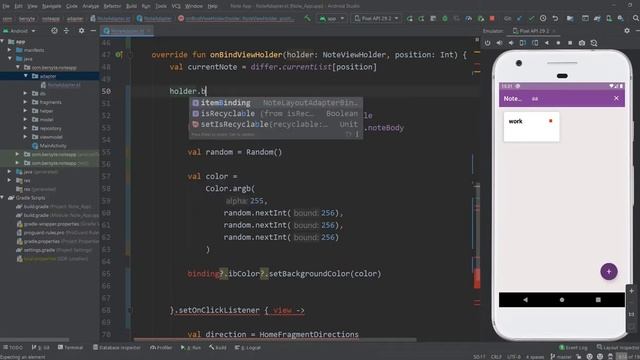Open the Refactor menu
640x360 pixels.
112,6
